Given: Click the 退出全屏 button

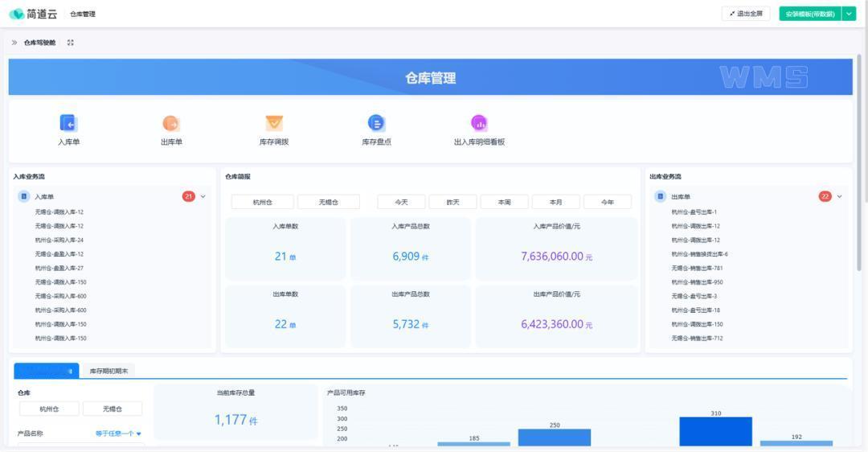Looking at the screenshot, I should point(746,14).
